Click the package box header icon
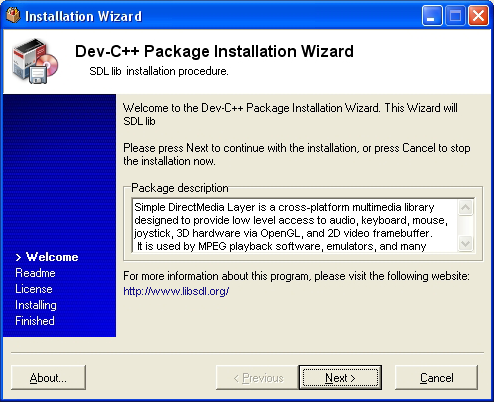 point(35,61)
